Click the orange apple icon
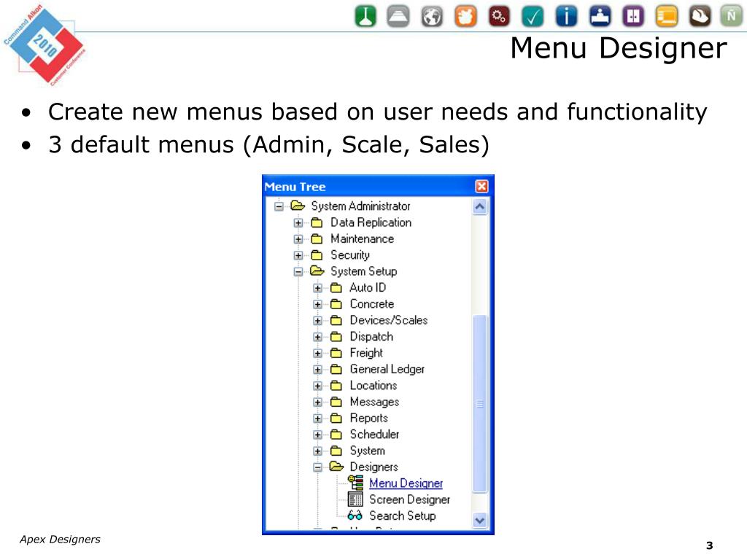The height and width of the screenshot is (560, 747). pyautogui.click(x=465, y=16)
